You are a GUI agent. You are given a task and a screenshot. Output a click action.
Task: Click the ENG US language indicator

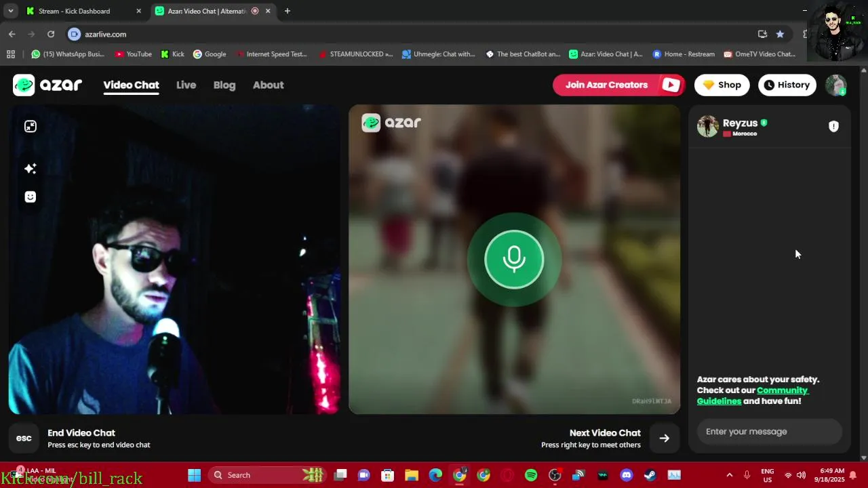tap(768, 475)
